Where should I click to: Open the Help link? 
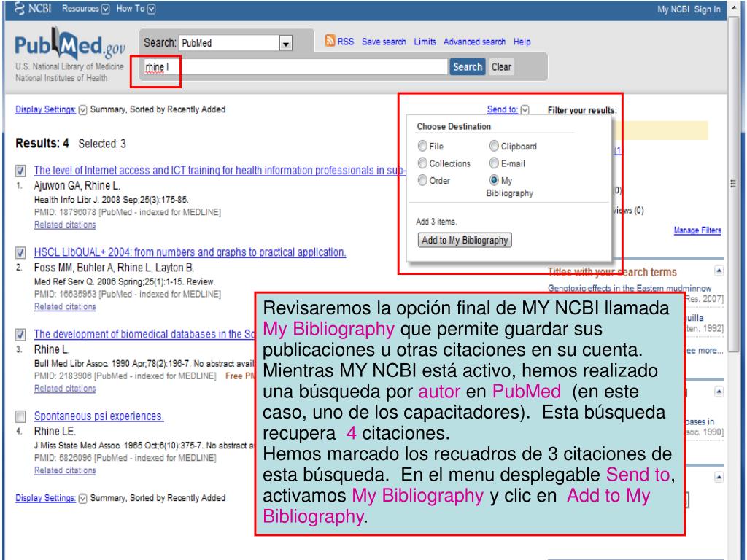pyautogui.click(x=522, y=42)
